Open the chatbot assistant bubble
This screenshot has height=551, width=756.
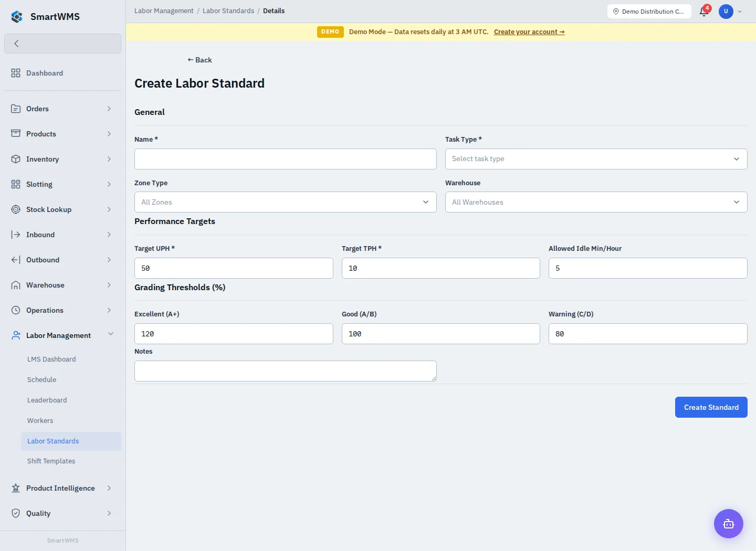(x=729, y=524)
